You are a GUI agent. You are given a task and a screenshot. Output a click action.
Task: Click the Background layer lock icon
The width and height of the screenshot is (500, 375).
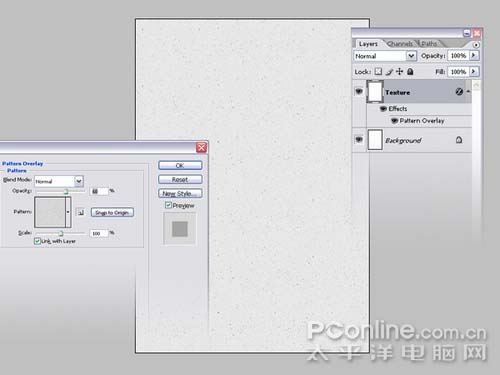point(459,140)
